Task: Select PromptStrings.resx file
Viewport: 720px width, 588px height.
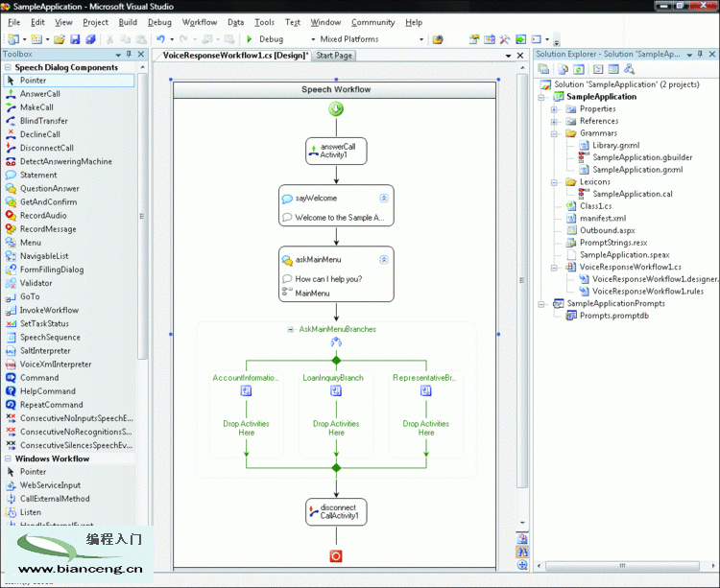Action: coord(613,243)
